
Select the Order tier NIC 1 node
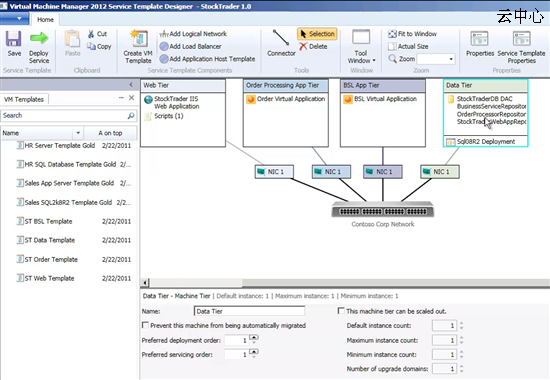tap(331, 172)
